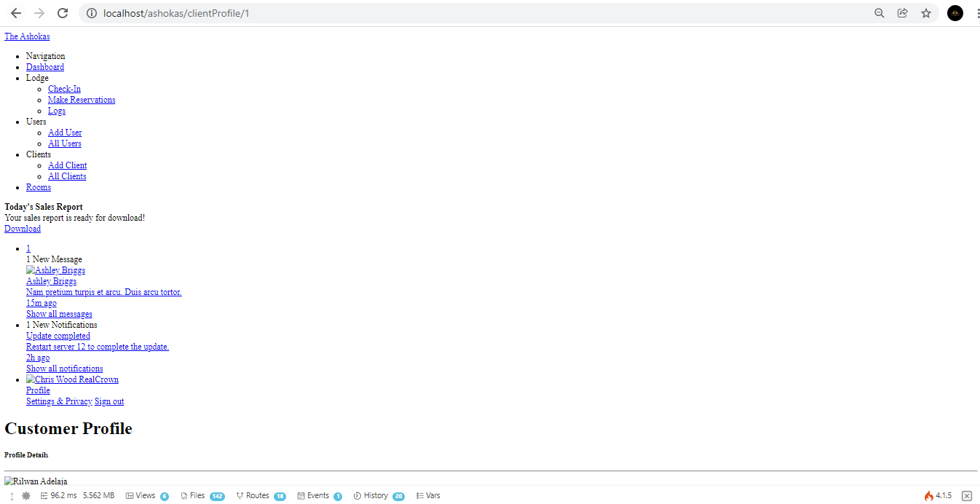This screenshot has height=504, width=980.
Task: Open the Views debug tab
Action: (x=147, y=496)
